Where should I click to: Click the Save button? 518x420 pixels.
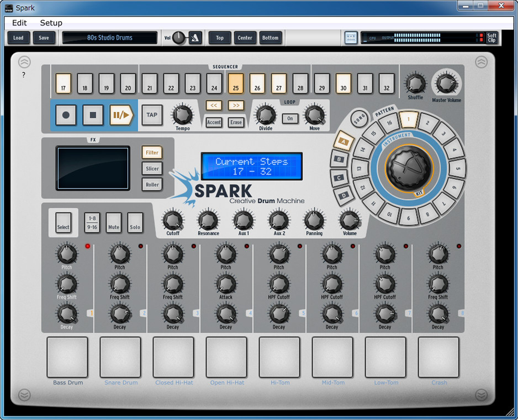click(x=44, y=38)
